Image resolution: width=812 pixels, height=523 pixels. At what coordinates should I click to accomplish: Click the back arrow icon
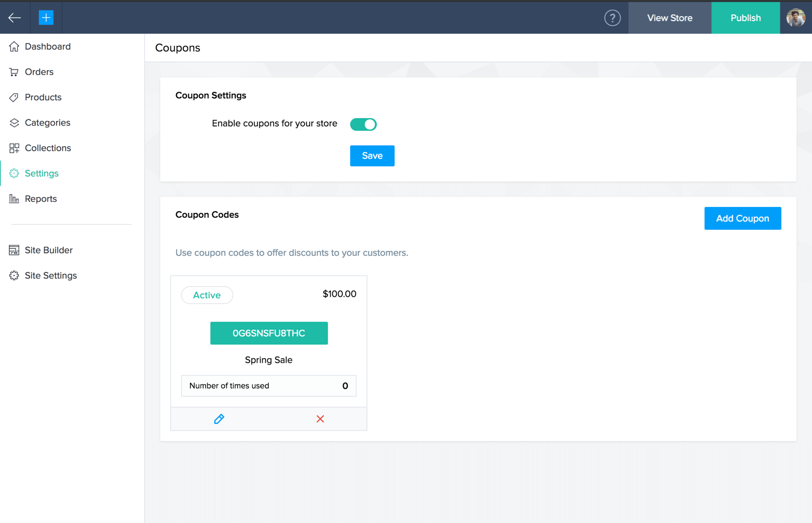tap(15, 18)
